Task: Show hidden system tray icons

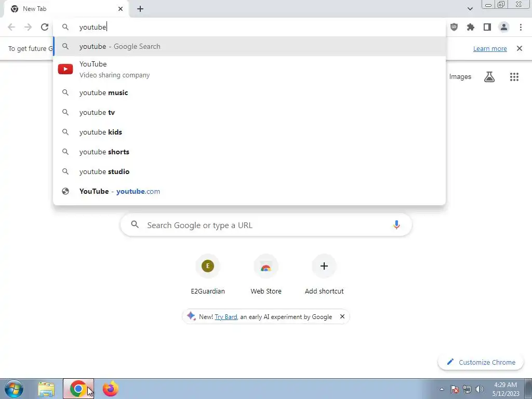Action: [442, 389]
